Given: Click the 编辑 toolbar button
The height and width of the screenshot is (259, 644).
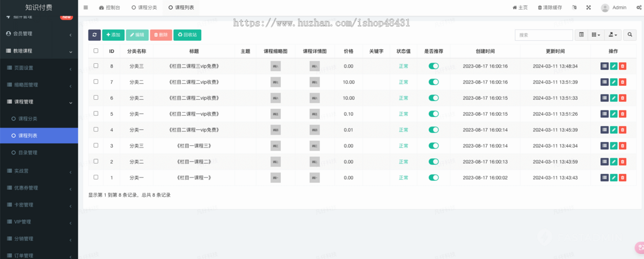Looking at the screenshot, I should pos(137,34).
